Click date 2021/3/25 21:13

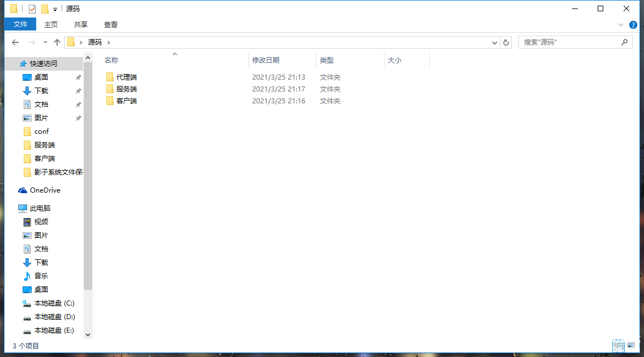pyautogui.click(x=279, y=77)
